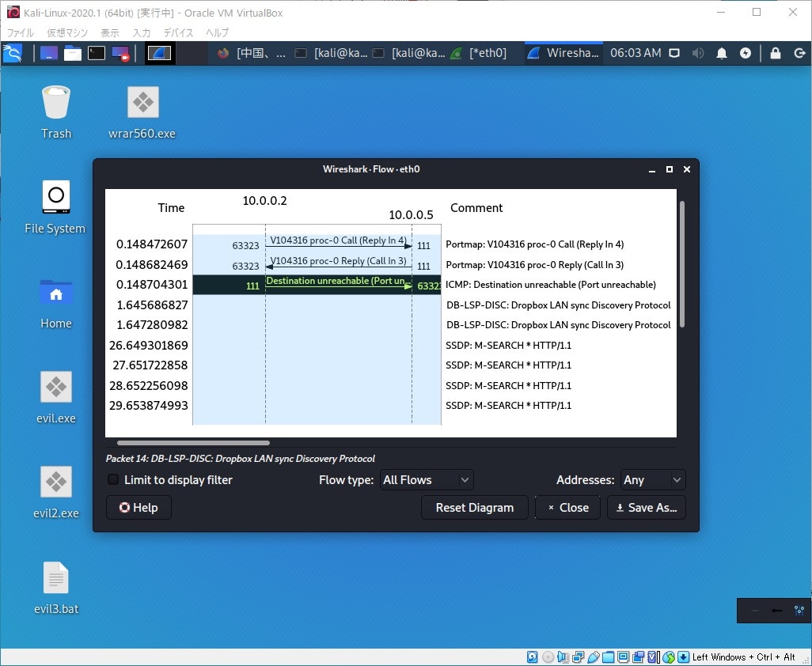Enable Limit to display filter checkbox
The height and width of the screenshot is (666, 812).
[x=113, y=479]
